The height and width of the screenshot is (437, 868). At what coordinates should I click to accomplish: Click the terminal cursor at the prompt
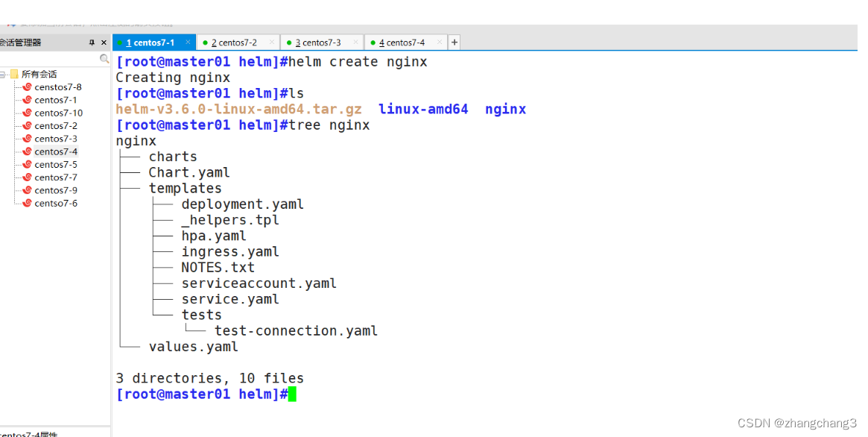pos(292,394)
